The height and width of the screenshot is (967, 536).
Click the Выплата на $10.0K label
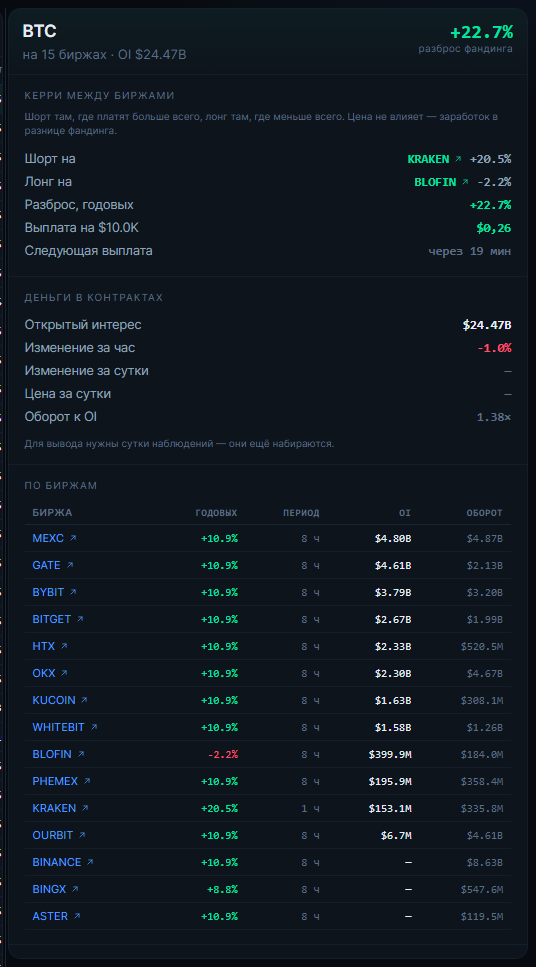(x=81, y=228)
